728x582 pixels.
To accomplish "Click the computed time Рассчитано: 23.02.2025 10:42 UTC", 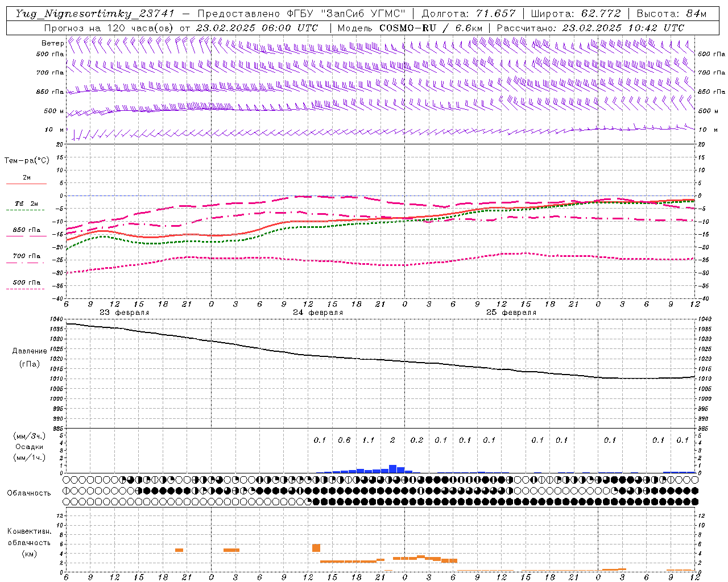I will [x=590, y=28].
